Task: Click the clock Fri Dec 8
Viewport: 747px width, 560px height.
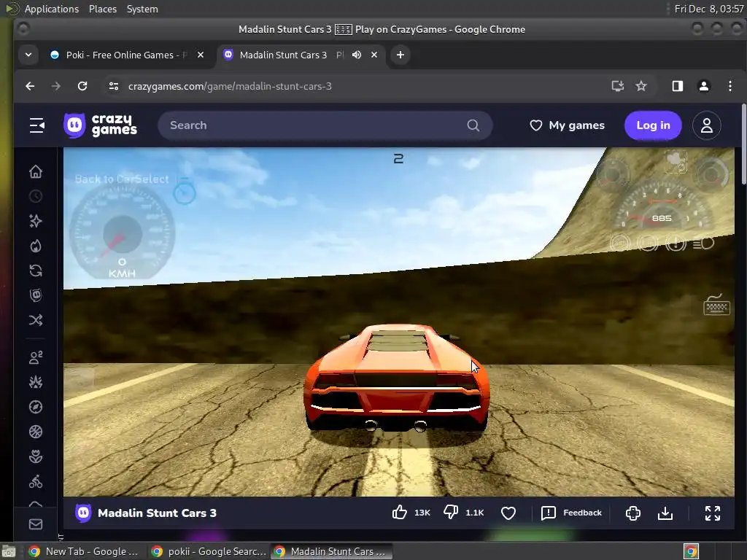Action: point(709,9)
